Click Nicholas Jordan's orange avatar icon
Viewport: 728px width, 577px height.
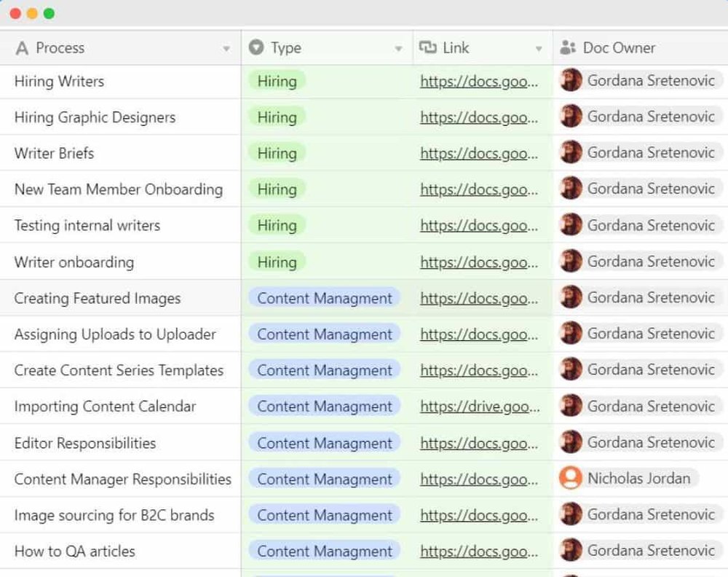(572, 479)
